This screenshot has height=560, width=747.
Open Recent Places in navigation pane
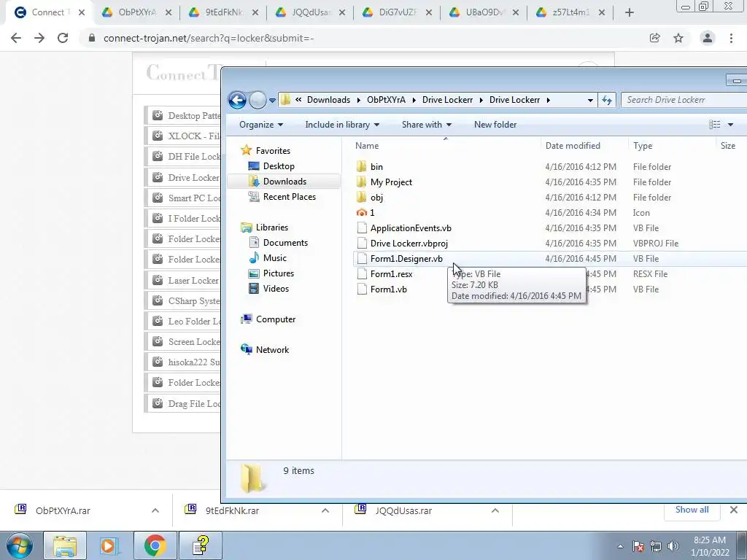(289, 197)
